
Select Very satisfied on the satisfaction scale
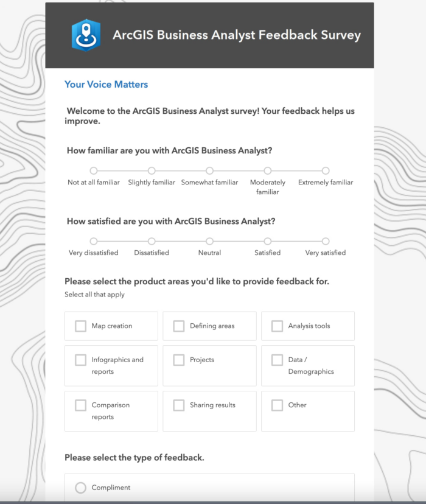326,241
